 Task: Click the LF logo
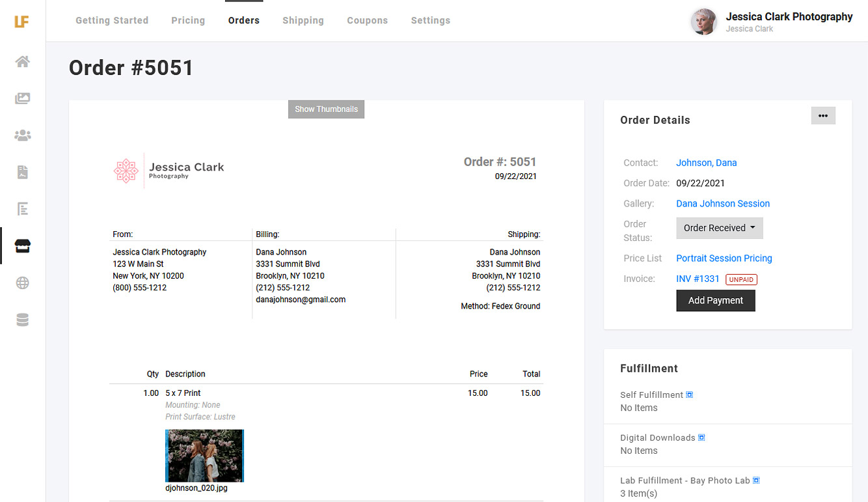tap(21, 21)
